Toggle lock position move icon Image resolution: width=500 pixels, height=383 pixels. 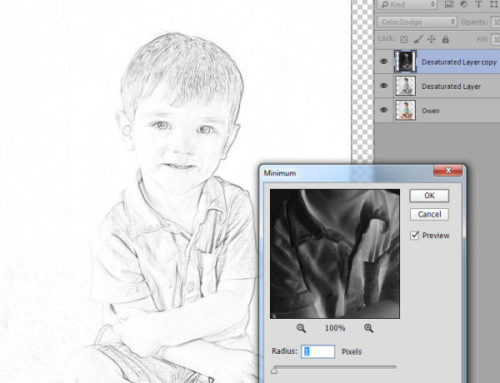point(431,39)
